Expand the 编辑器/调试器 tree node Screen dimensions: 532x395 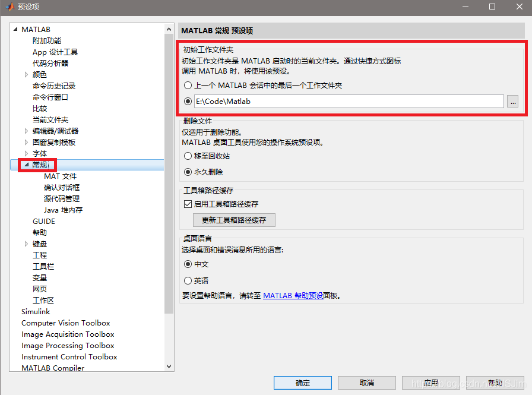pos(27,131)
